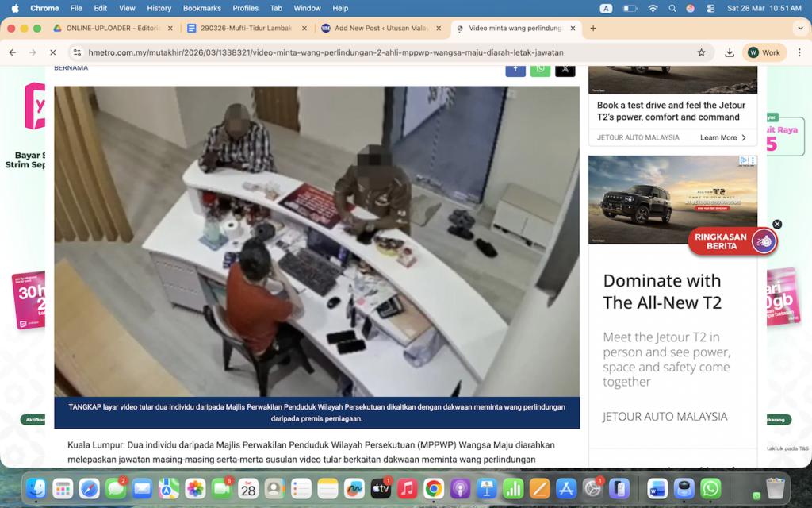Open the Bookmarks menu

(x=201, y=8)
